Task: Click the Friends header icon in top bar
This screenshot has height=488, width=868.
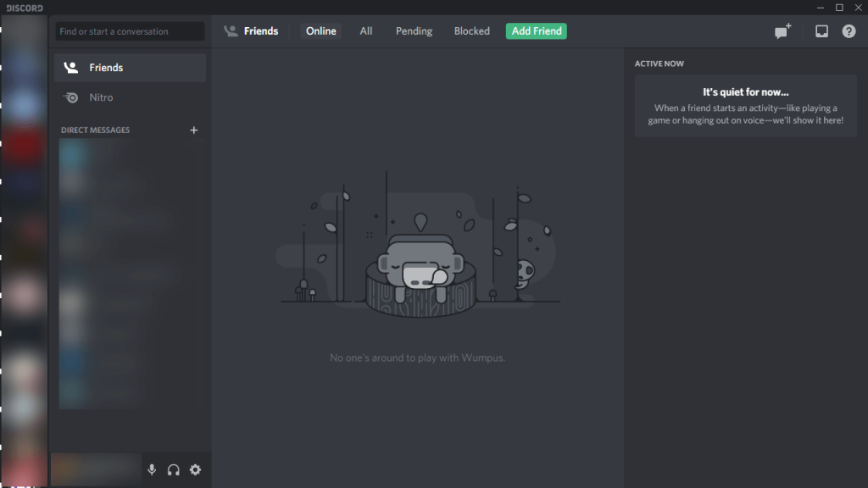Action: pos(231,31)
